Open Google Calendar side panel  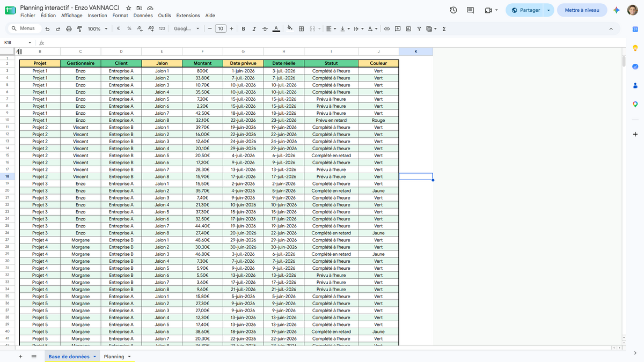[635, 29]
